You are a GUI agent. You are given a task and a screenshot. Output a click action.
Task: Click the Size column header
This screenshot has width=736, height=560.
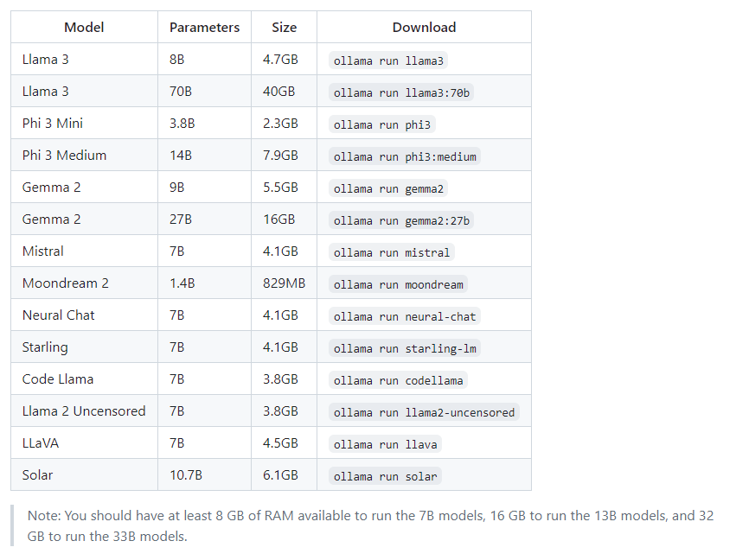pos(284,27)
